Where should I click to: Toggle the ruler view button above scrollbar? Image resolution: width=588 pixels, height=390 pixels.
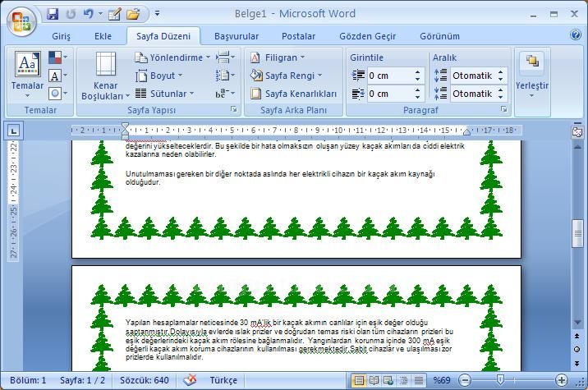577,131
